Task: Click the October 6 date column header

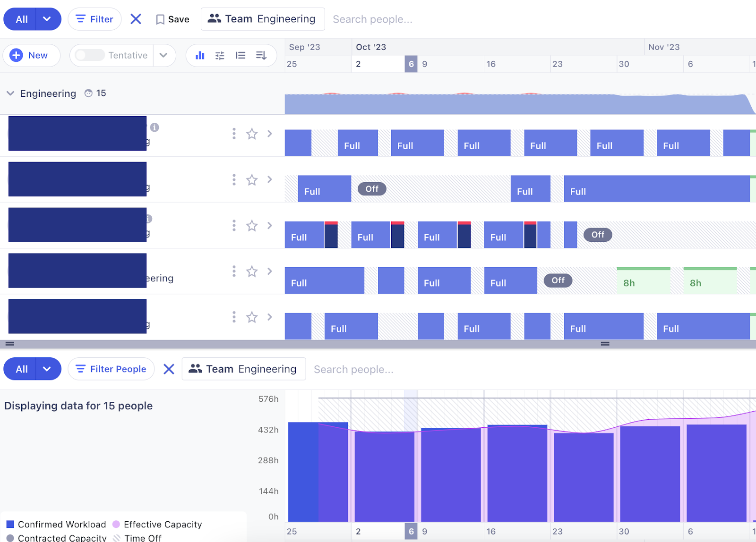Action: coord(411,64)
